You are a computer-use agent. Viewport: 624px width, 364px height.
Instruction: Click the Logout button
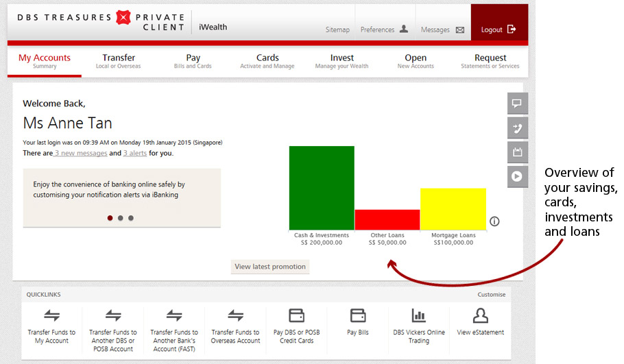coord(499,22)
